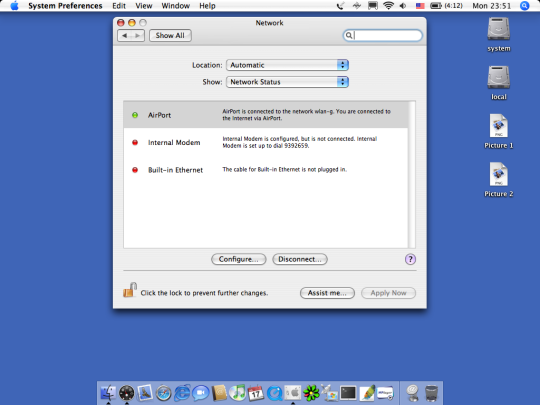This screenshot has width=540, height=405.
Task: Open the View menu
Action: pos(144,6)
